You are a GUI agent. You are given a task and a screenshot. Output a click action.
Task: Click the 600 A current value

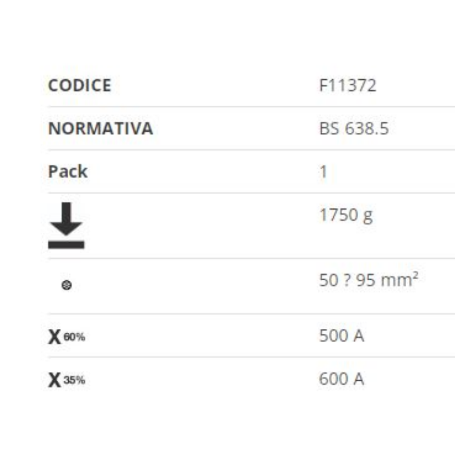coord(341,379)
